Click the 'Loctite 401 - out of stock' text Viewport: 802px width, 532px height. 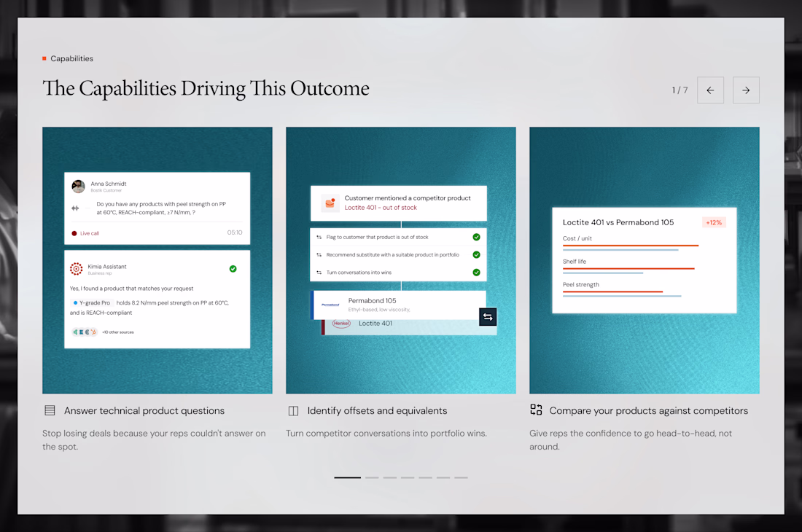click(381, 208)
